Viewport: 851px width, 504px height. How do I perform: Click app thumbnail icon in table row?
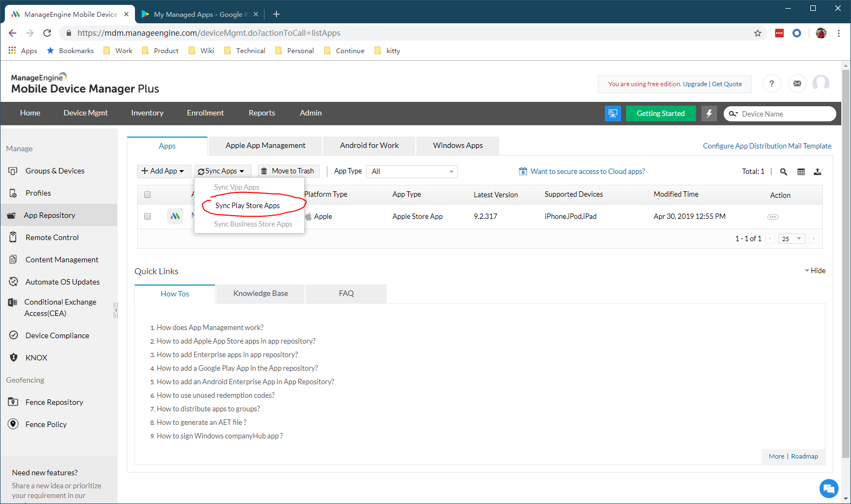pyautogui.click(x=175, y=216)
